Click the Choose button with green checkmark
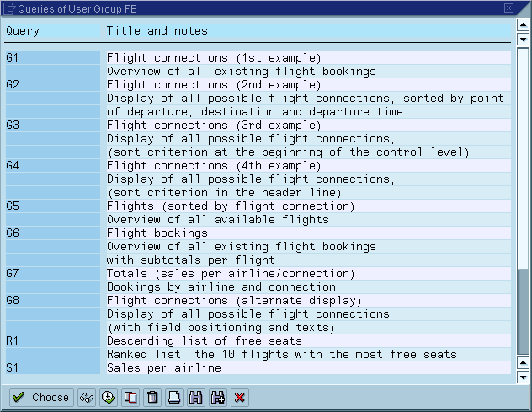 (40, 397)
